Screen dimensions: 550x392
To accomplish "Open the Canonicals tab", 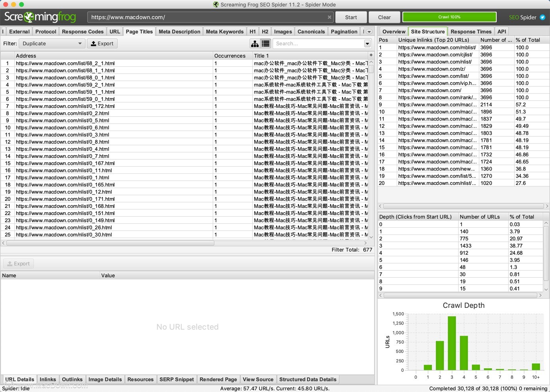I will coord(311,32).
